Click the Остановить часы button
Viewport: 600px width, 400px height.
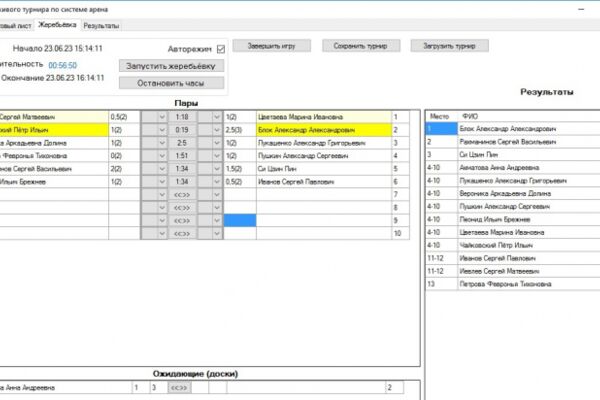171,83
